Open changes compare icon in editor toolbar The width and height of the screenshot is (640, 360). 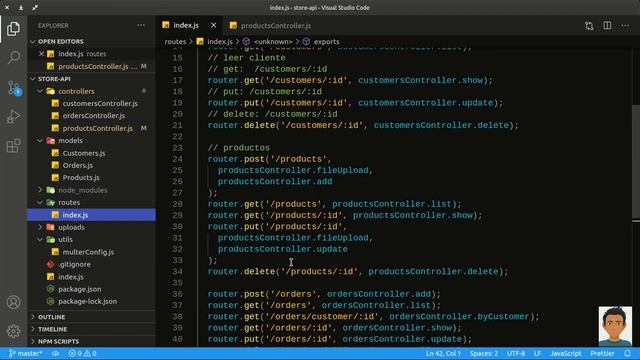[589, 26]
